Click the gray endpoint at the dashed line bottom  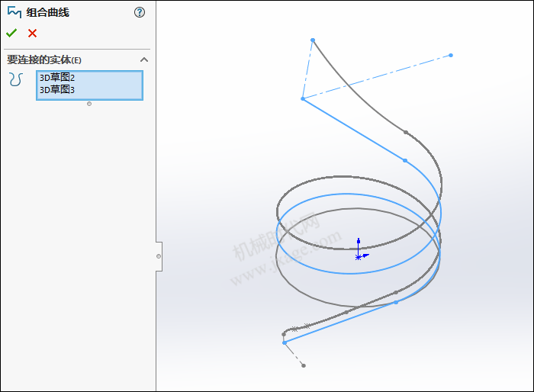tap(304, 365)
